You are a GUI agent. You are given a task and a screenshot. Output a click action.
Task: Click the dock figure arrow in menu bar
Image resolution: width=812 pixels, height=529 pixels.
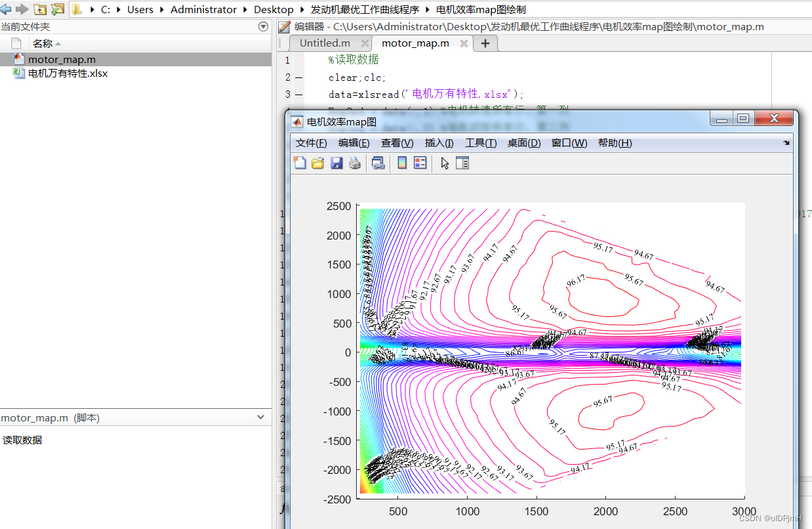786,142
